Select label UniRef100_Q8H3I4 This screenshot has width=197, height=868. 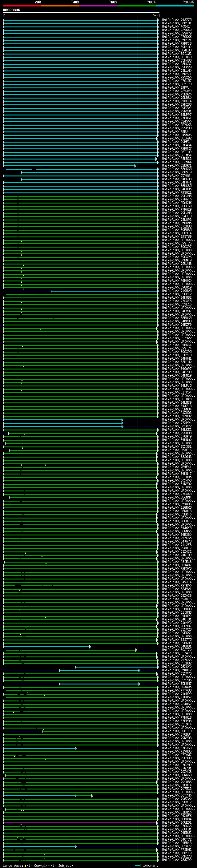click(x=177, y=233)
